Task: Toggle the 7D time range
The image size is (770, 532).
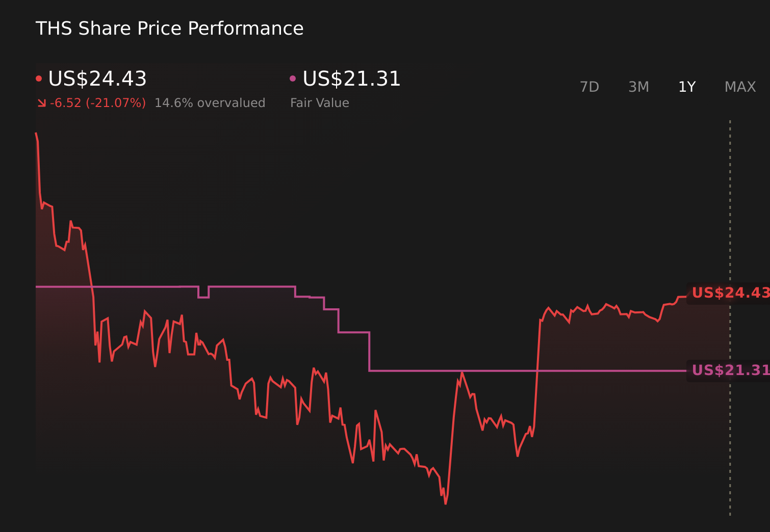Action: (x=589, y=87)
